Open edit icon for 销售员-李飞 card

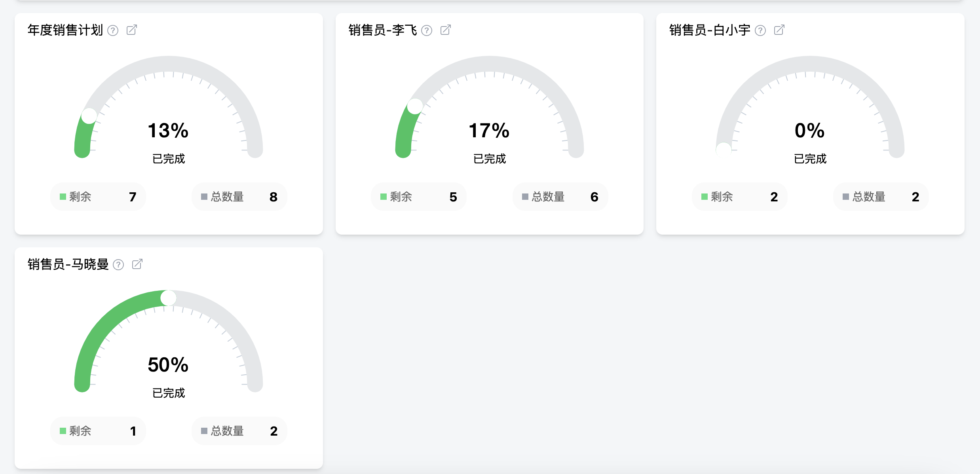pos(446,30)
